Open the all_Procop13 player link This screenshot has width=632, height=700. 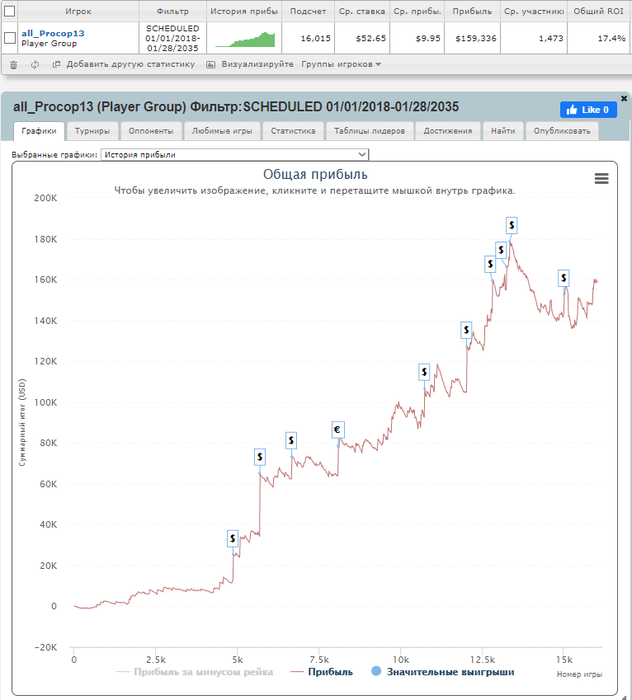53,33
